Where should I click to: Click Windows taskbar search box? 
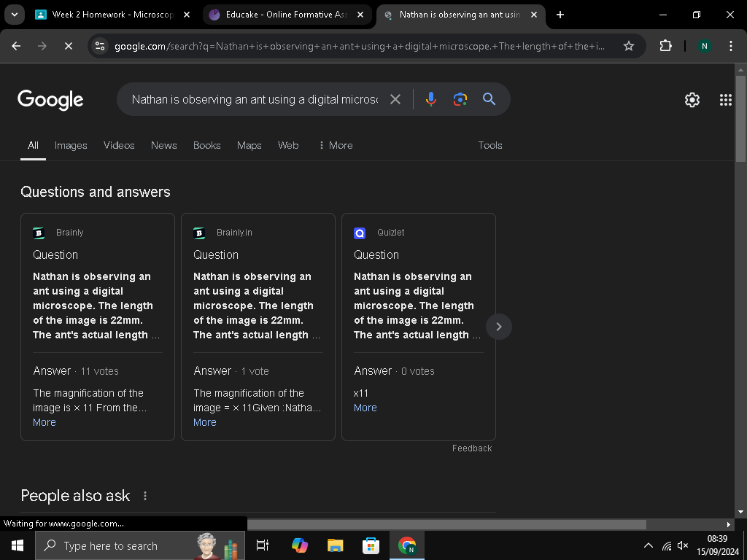click(140, 545)
